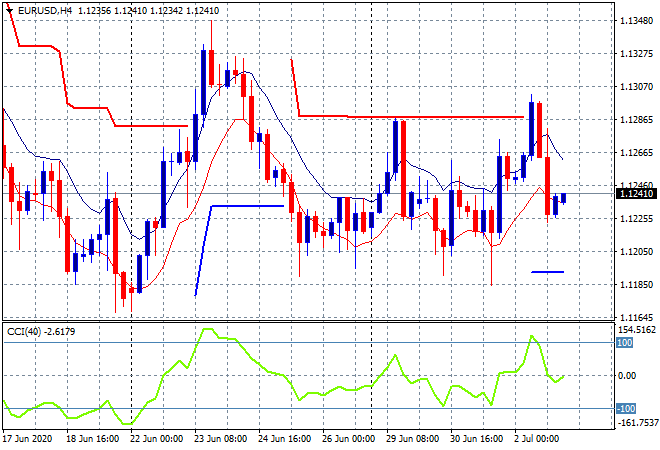Click the 29 Jun 08:00 time label
This screenshot has width=660, height=450.
412,439
